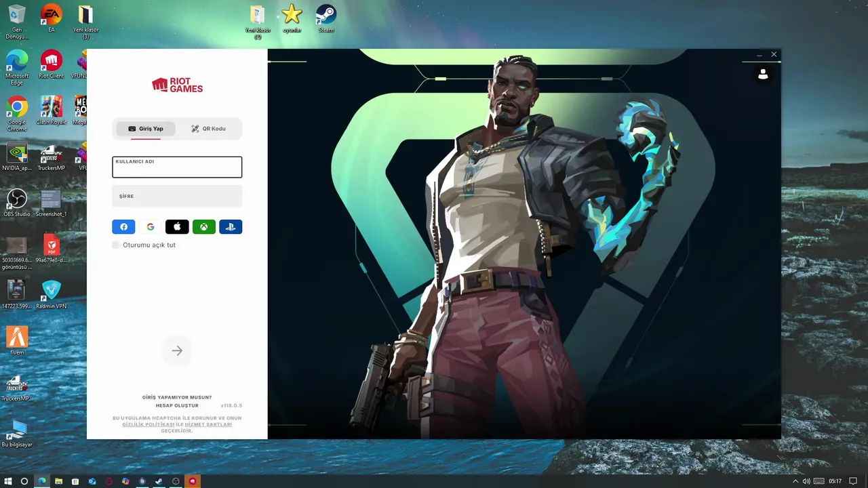This screenshot has height=488, width=868.
Task: Show hidden system tray icons
Action: click(795, 481)
